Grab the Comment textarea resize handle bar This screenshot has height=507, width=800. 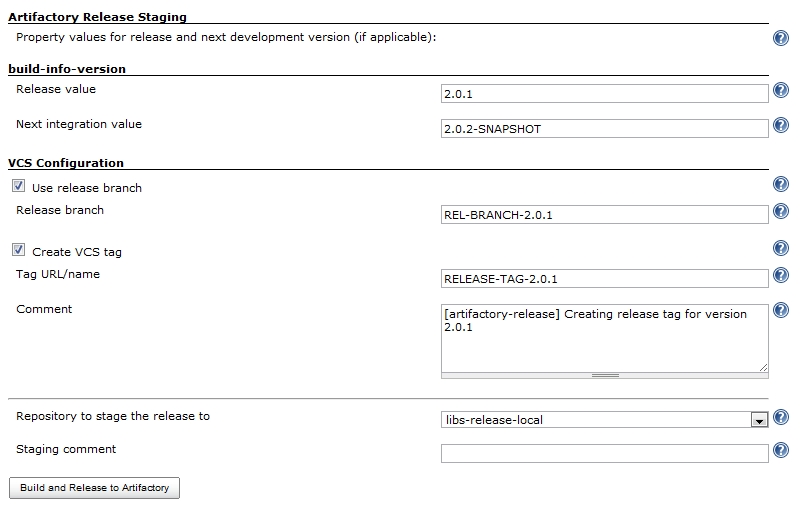(x=605, y=375)
